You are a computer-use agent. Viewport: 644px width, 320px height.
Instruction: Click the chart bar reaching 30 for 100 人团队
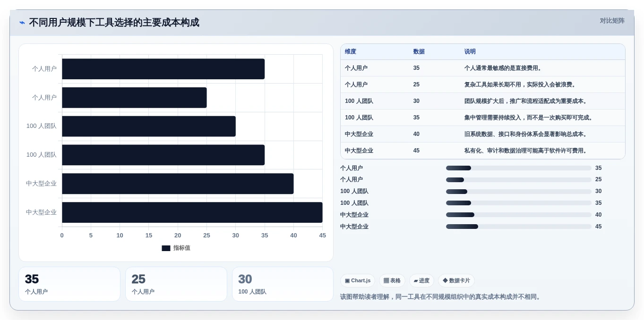149,126
